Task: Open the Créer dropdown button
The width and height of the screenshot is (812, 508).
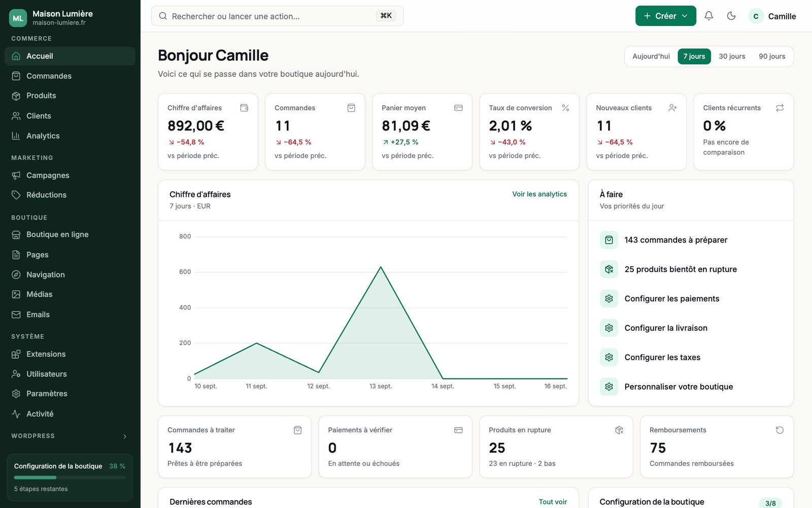Action: point(665,16)
